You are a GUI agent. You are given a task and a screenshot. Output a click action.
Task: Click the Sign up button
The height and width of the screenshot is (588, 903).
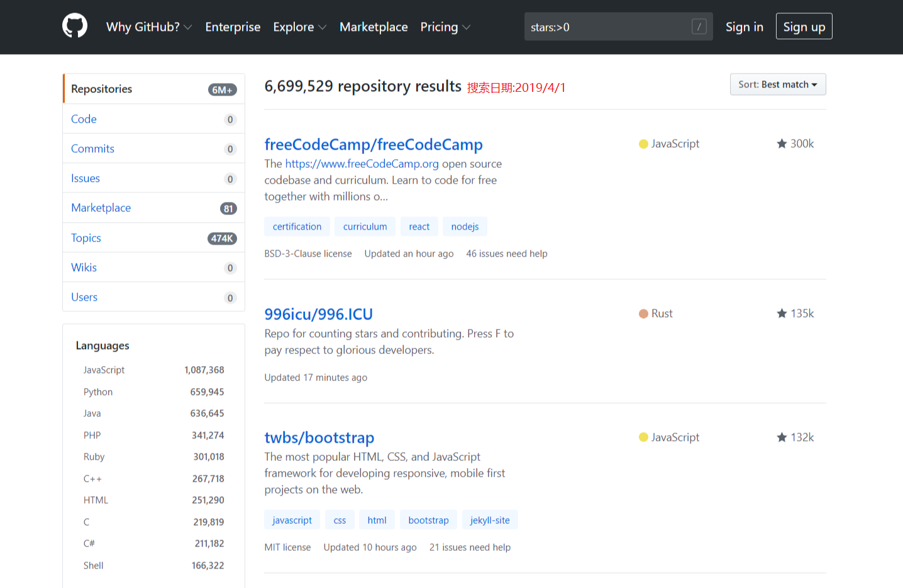point(804,26)
